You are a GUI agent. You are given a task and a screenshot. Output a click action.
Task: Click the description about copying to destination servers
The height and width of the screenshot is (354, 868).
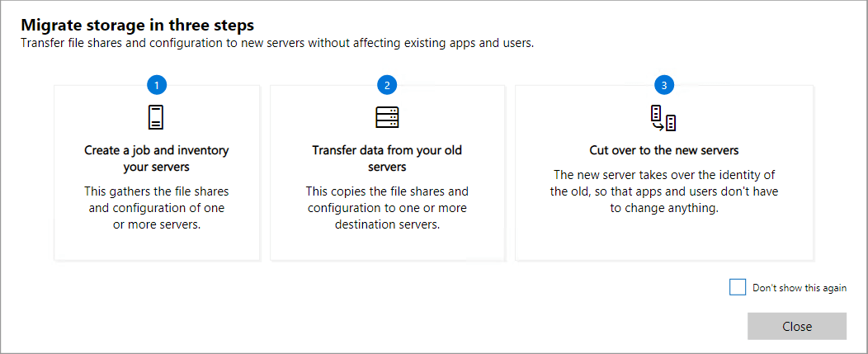pyautogui.click(x=387, y=208)
